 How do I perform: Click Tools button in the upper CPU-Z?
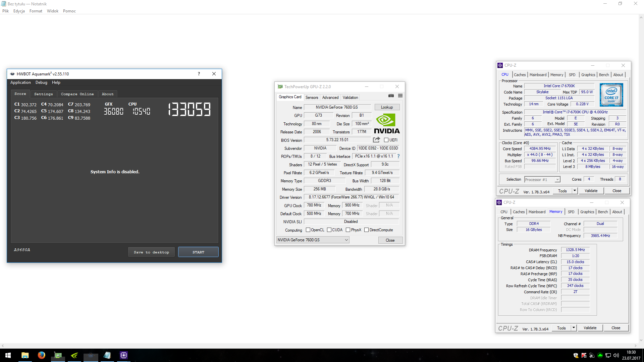point(562,191)
